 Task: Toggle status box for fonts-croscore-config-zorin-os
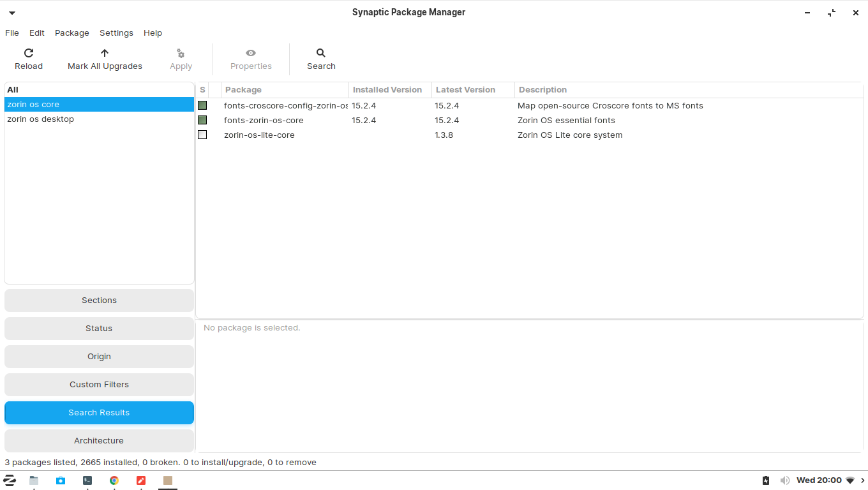(202, 105)
